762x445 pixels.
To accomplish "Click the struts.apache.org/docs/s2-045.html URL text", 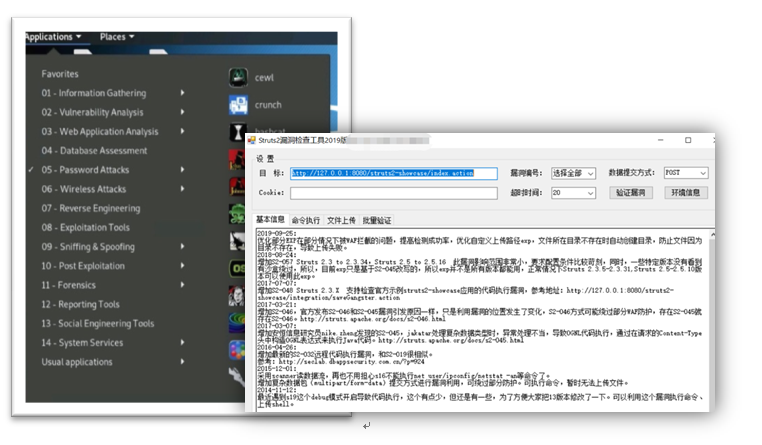I will 451,341.
